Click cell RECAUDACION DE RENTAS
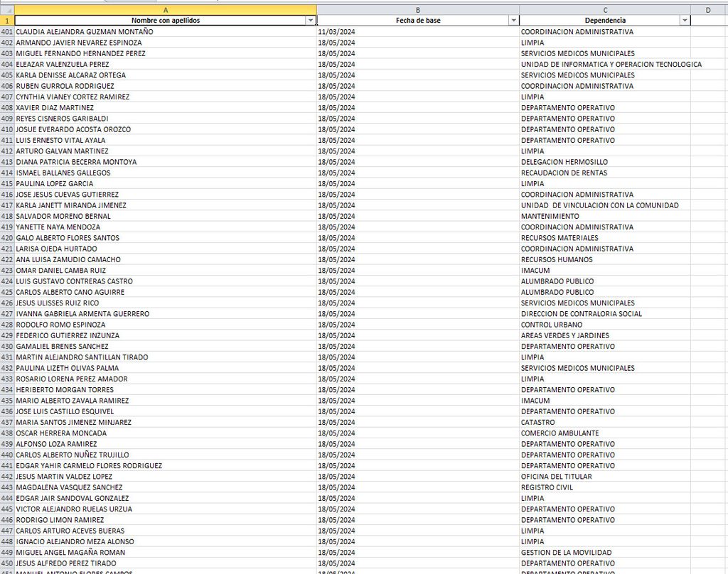This screenshot has height=574, width=728. 605,173
